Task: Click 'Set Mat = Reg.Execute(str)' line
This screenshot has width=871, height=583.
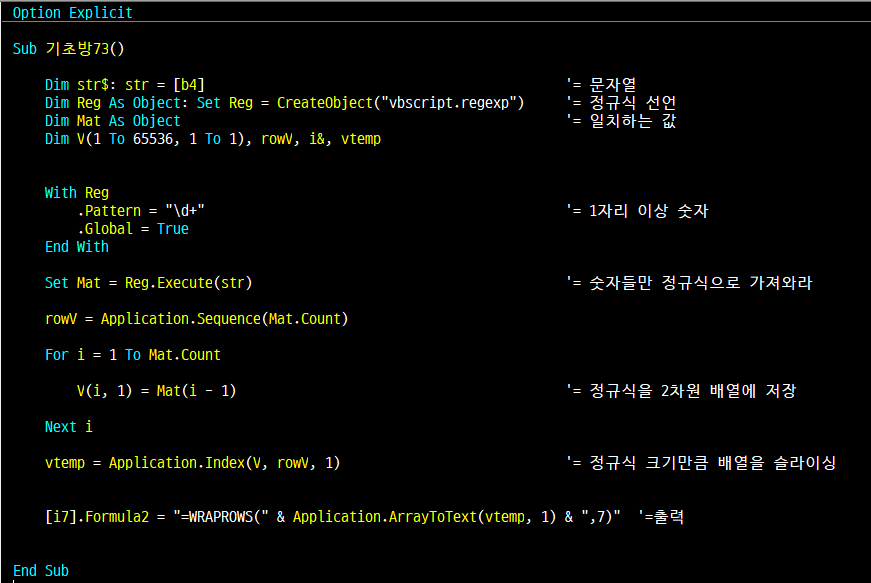Action: click(148, 283)
